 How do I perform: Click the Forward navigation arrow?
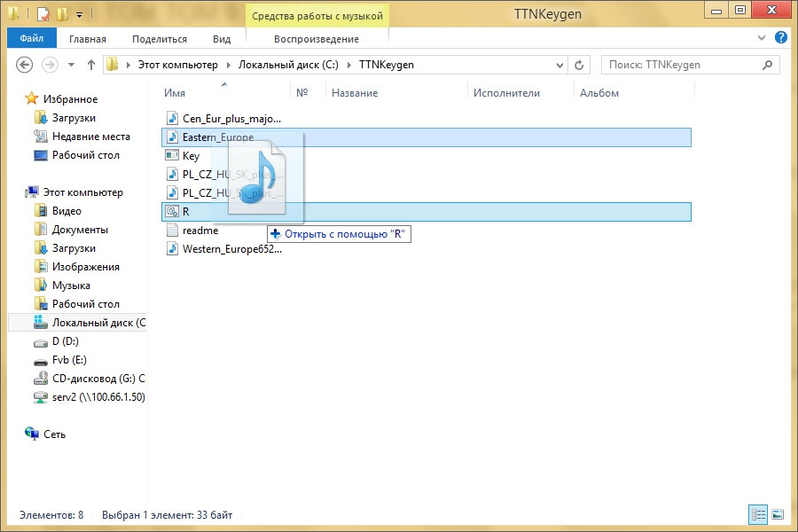pos(50,65)
